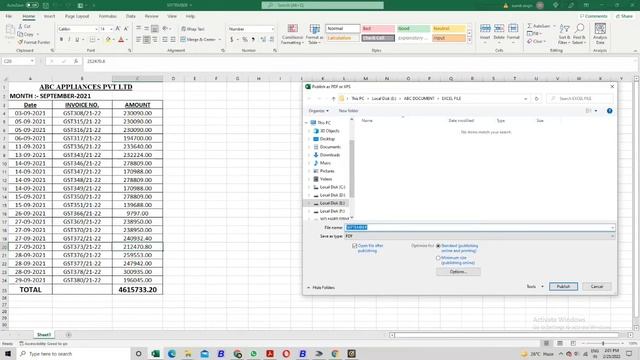640x360 pixels.
Task: Switch to the Formulas tab
Action: click(108, 16)
